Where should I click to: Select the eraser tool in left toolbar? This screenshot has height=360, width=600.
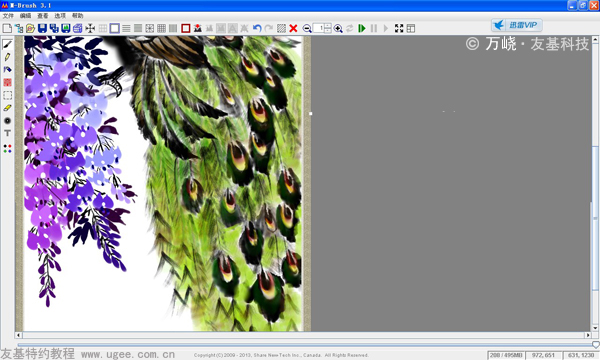click(7, 108)
